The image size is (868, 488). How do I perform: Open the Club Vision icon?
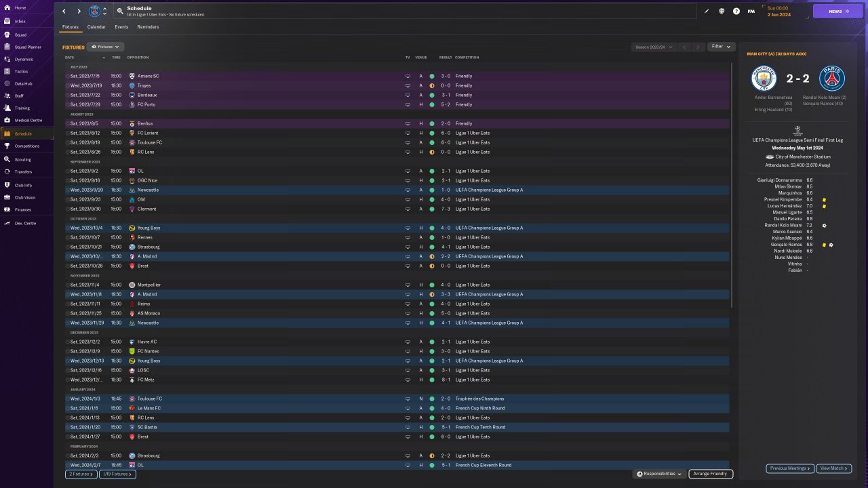pyautogui.click(x=7, y=197)
